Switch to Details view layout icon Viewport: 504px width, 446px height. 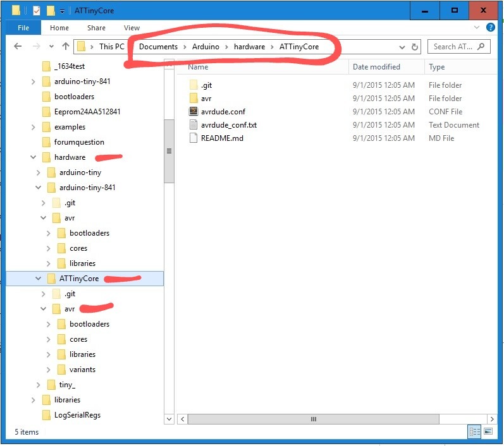474,431
